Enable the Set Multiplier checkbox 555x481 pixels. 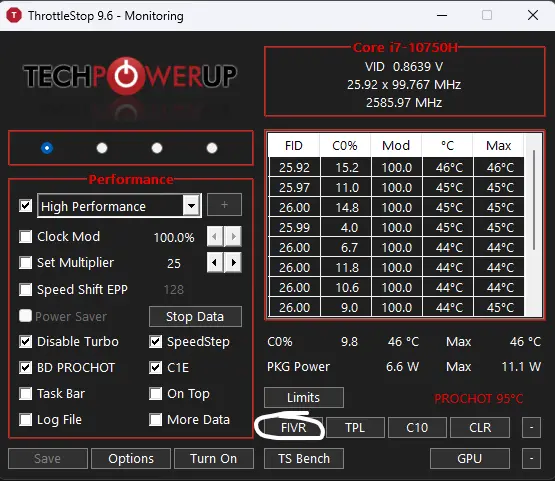click(25, 263)
